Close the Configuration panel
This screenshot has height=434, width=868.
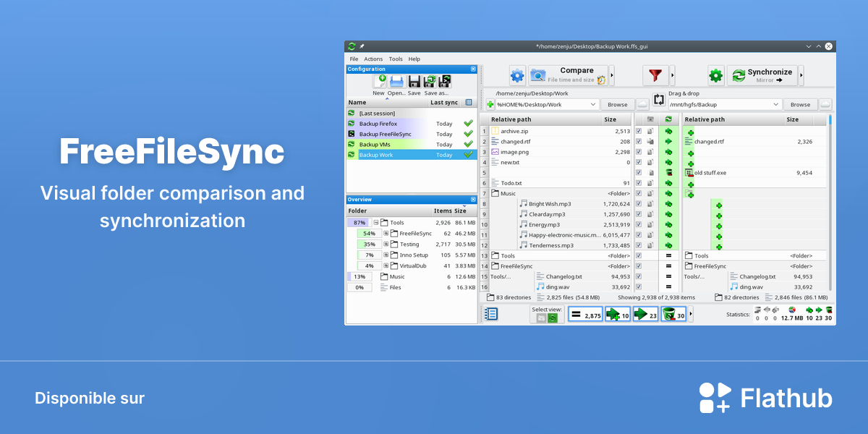pos(473,69)
